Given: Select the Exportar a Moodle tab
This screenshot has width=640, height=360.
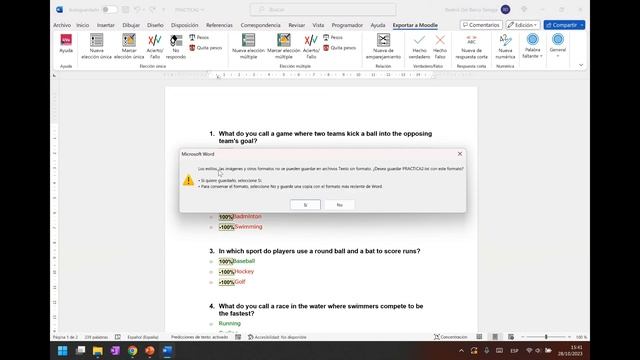Looking at the screenshot, I should pos(415,25).
